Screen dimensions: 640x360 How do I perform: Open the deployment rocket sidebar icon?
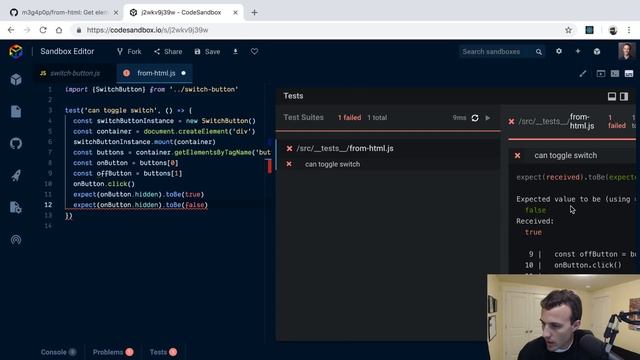[16, 176]
